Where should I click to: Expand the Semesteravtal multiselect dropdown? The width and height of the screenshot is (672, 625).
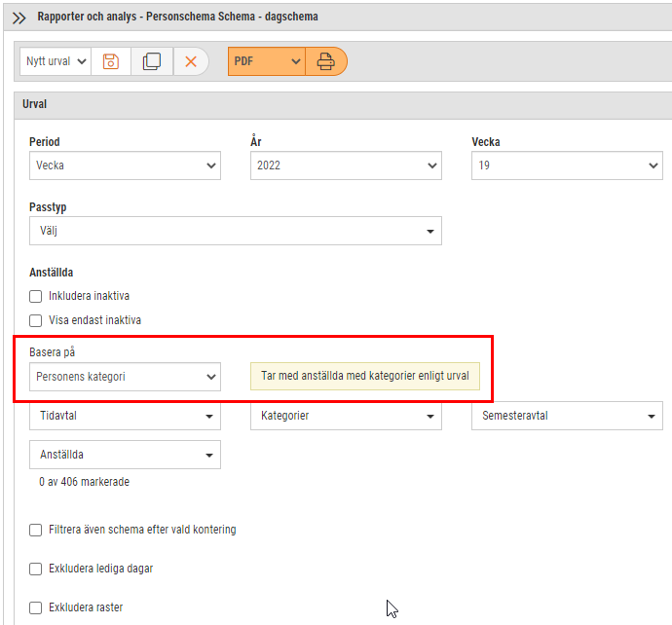(x=567, y=416)
